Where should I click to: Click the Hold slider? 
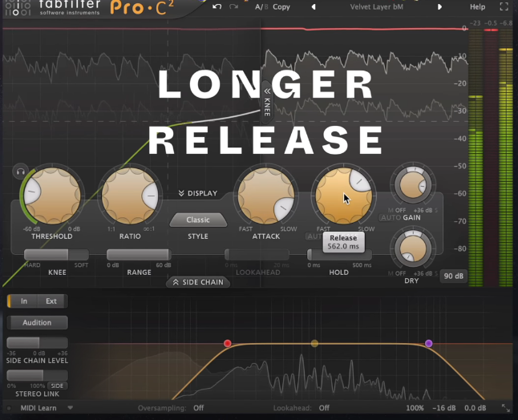(x=339, y=255)
